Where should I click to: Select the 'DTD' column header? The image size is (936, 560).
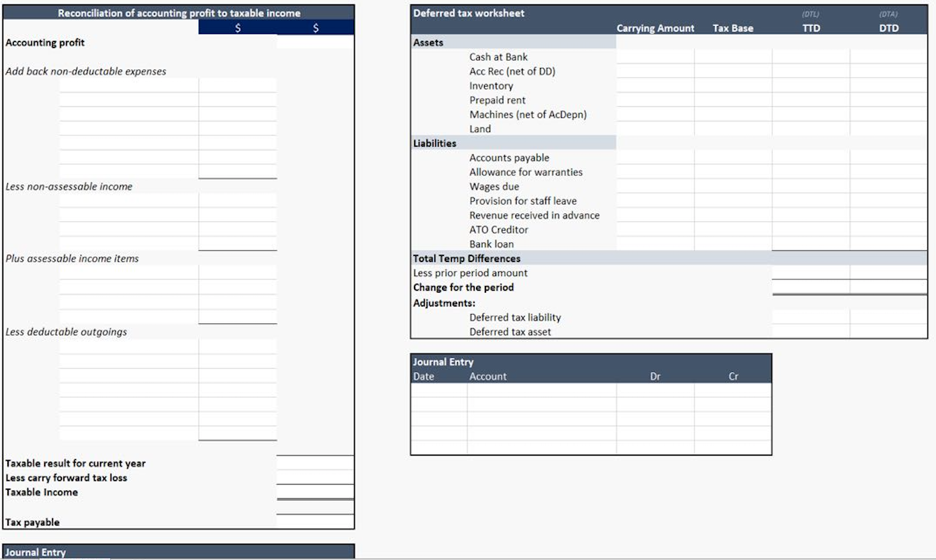tap(889, 28)
